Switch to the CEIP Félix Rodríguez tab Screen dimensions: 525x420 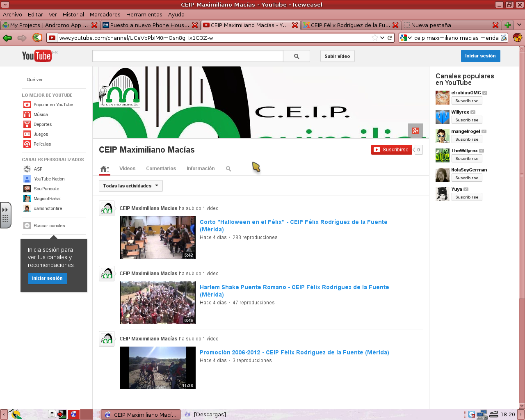pos(351,25)
